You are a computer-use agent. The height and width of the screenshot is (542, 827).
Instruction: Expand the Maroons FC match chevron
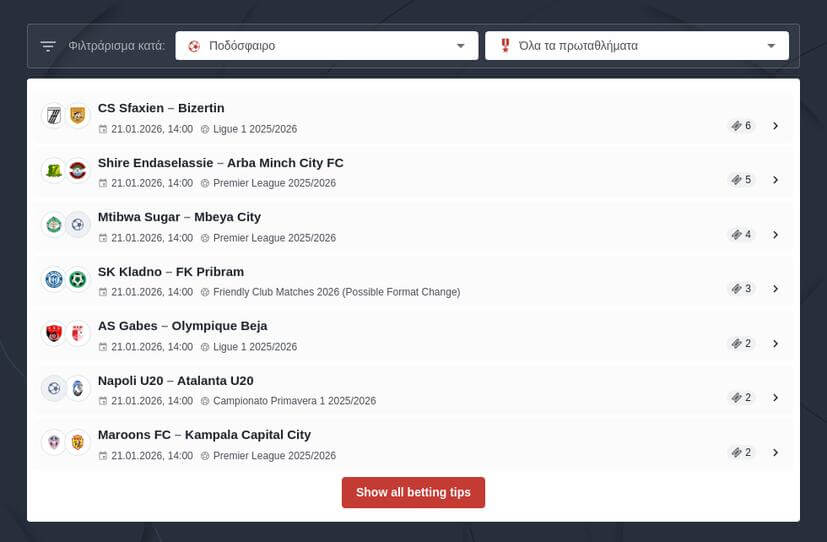[x=775, y=452]
